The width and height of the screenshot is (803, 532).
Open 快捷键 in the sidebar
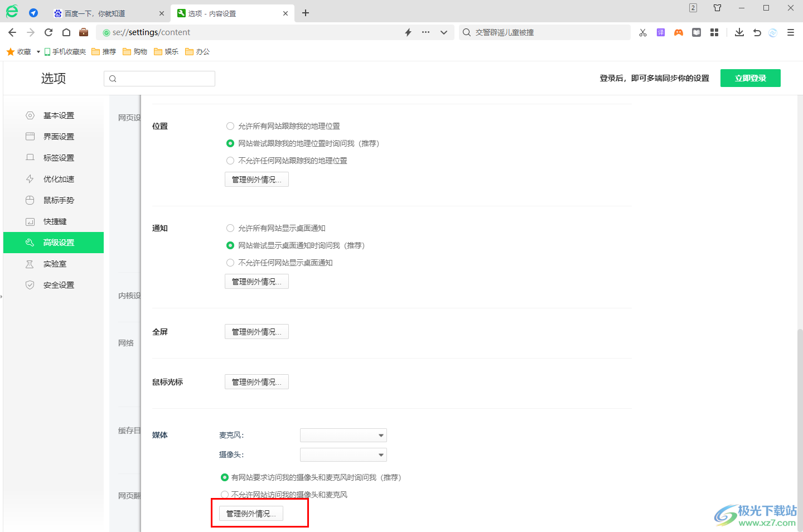(x=54, y=221)
